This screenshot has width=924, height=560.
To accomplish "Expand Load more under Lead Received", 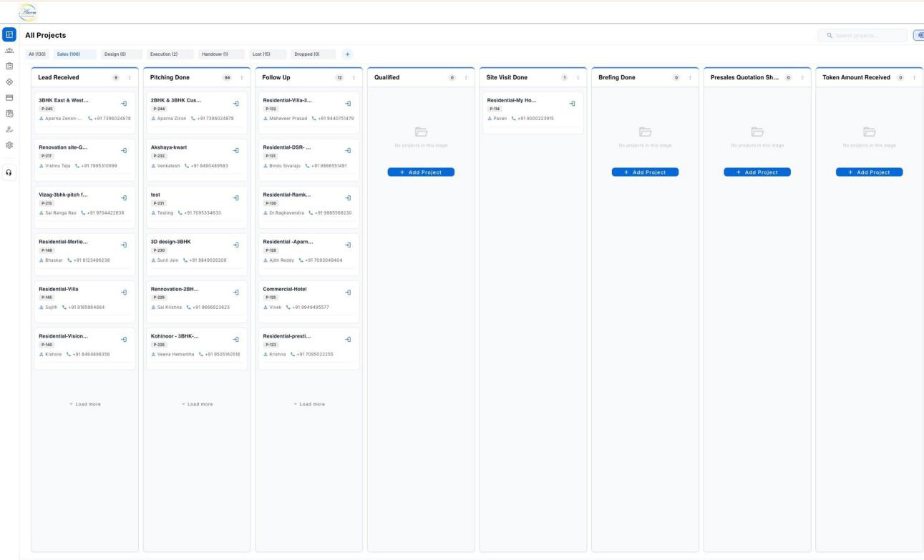I will (85, 404).
